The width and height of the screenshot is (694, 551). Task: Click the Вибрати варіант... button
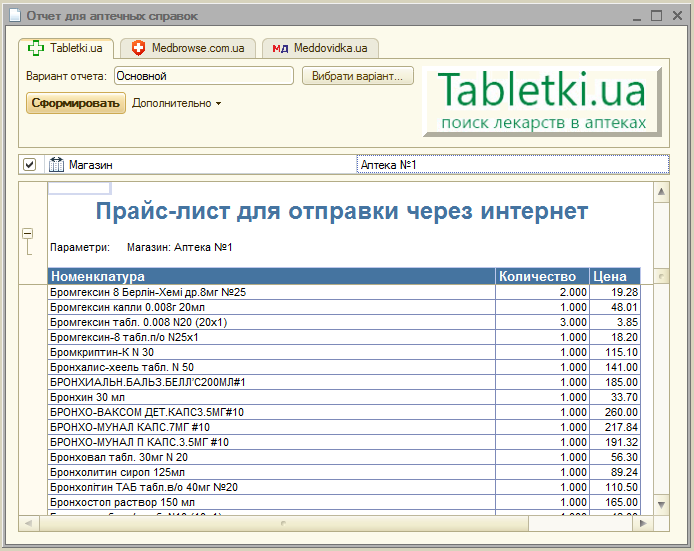(358, 76)
